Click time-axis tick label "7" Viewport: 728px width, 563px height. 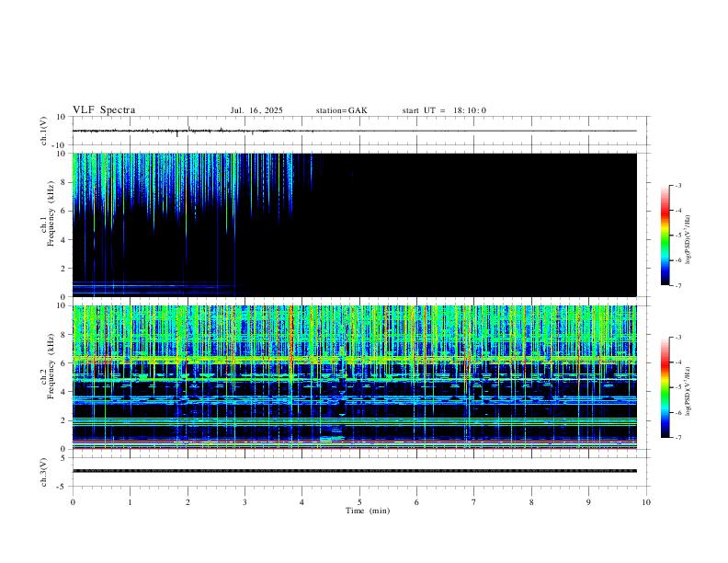click(x=474, y=502)
